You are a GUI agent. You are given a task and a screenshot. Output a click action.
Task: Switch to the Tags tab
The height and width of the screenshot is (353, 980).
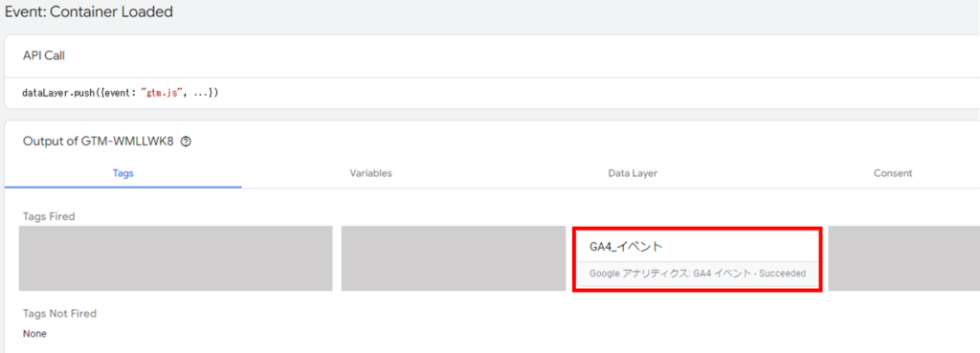pos(123,173)
